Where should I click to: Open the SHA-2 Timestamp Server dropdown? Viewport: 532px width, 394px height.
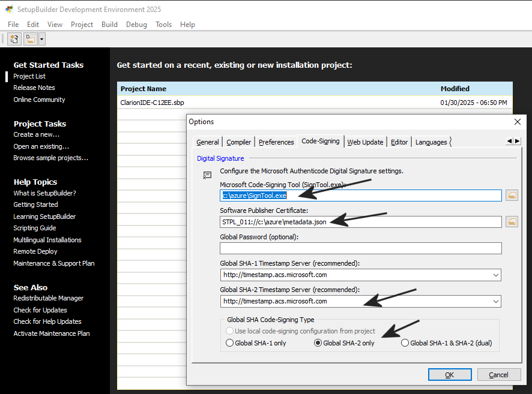(x=495, y=302)
